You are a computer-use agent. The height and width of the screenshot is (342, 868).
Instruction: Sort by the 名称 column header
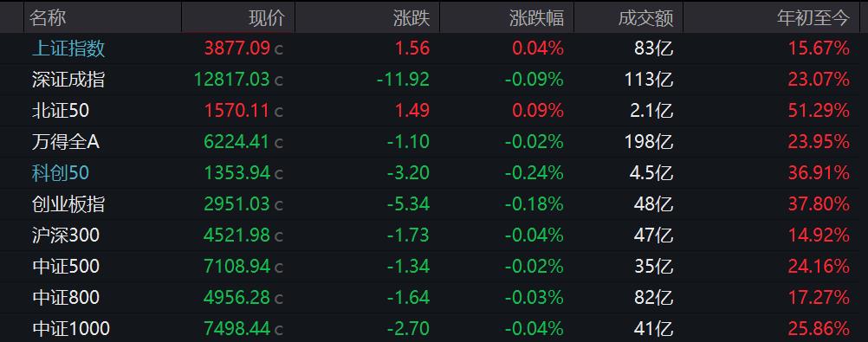point(49,17)
